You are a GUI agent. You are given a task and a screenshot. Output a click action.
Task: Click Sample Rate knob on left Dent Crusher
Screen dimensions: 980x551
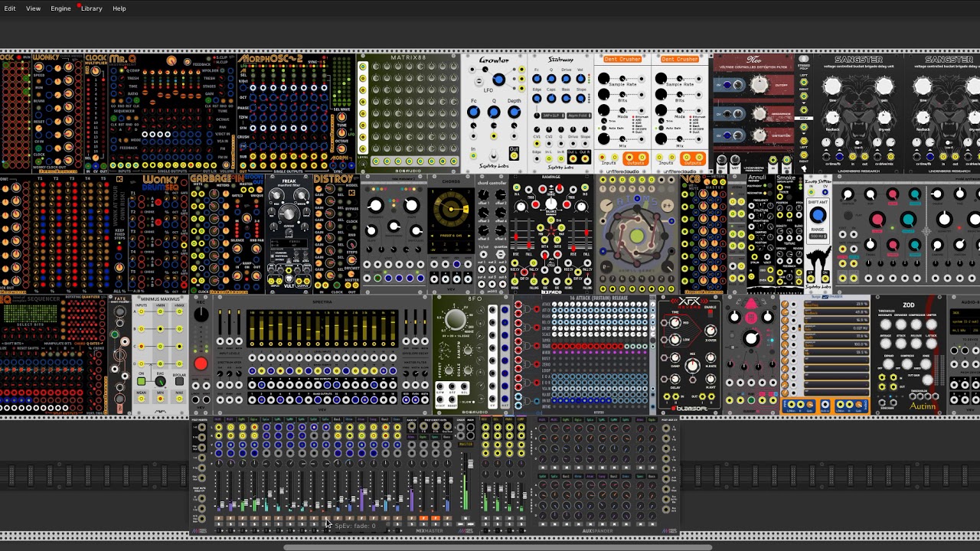tap(605, 79)
